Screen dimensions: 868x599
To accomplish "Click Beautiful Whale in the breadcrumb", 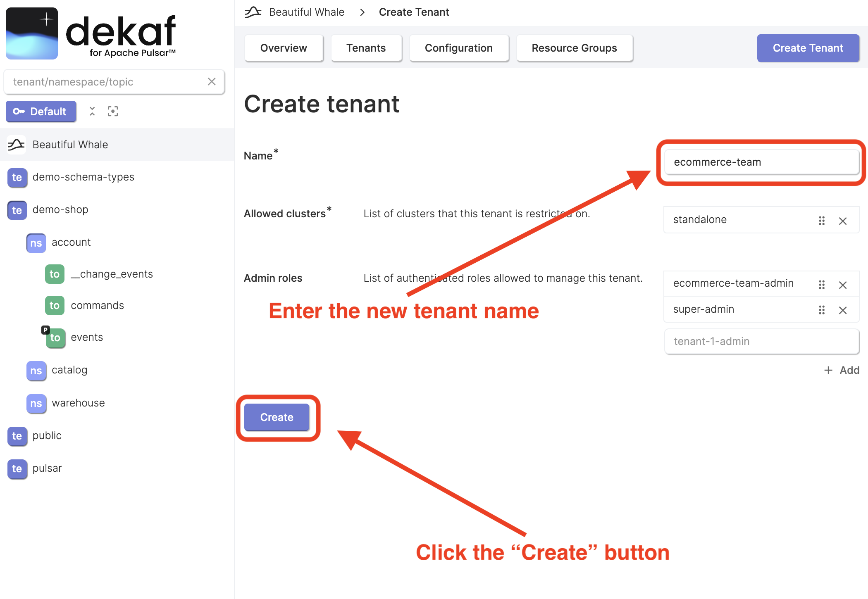I will point(307,12).
